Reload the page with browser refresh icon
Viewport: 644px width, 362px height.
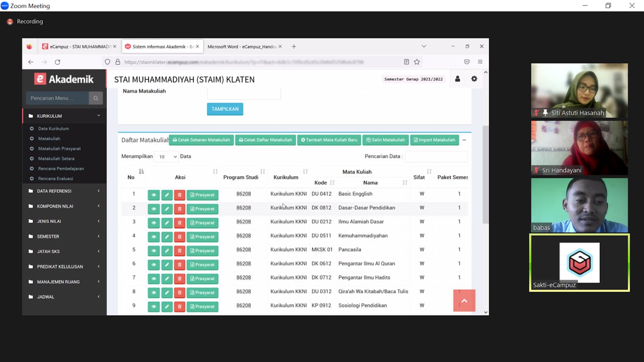[x=57, y=62]
